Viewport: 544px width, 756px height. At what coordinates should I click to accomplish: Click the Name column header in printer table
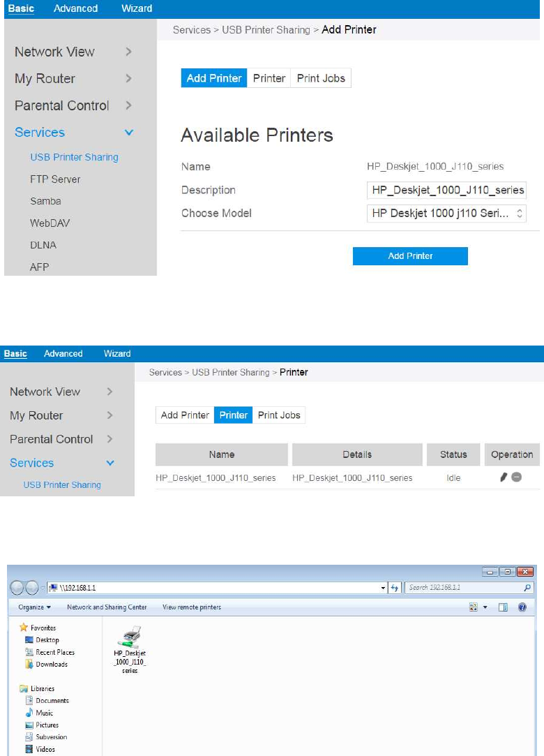pos(222,454)
